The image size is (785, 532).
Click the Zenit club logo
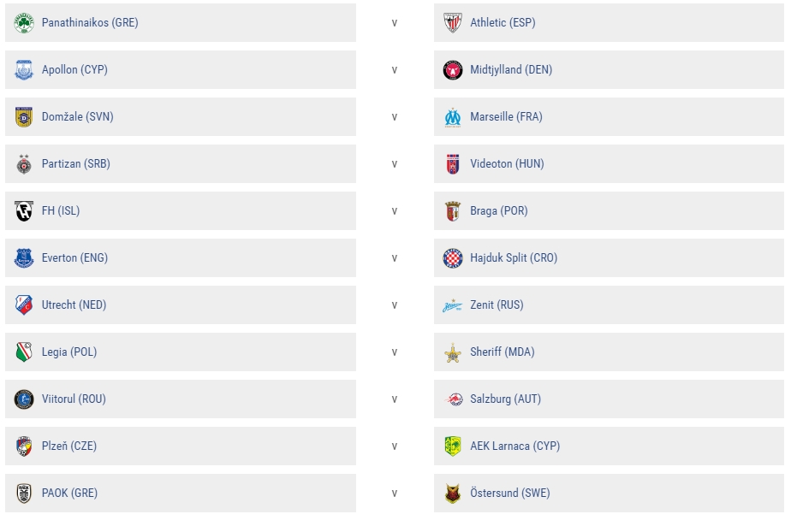453,305
